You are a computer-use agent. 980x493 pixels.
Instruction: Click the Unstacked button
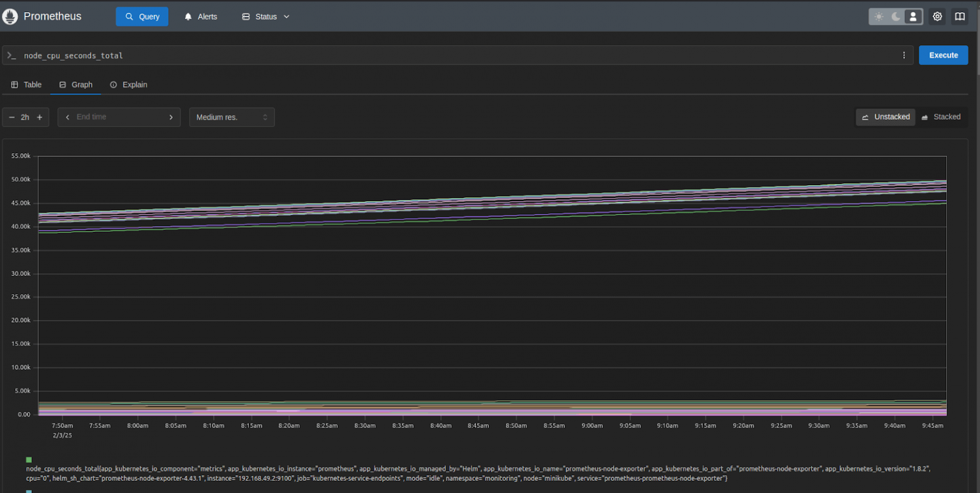pyautogui.click(x=886, y=117)
